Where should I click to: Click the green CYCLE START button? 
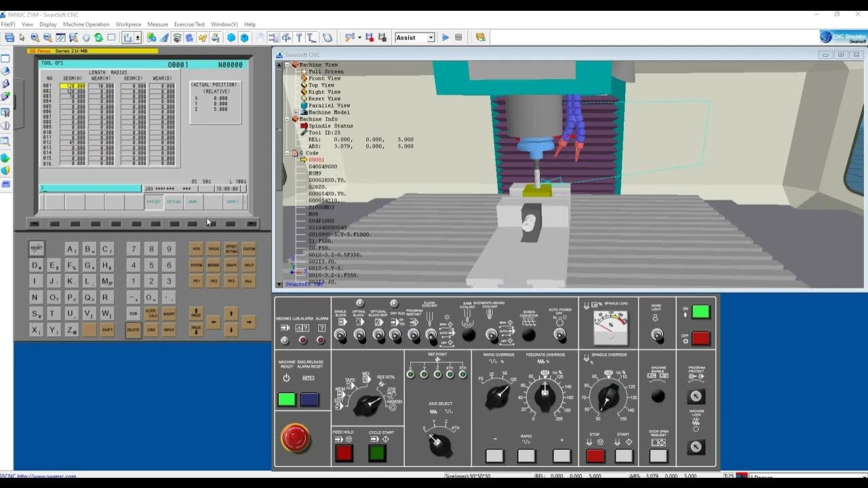coord(378,453)
